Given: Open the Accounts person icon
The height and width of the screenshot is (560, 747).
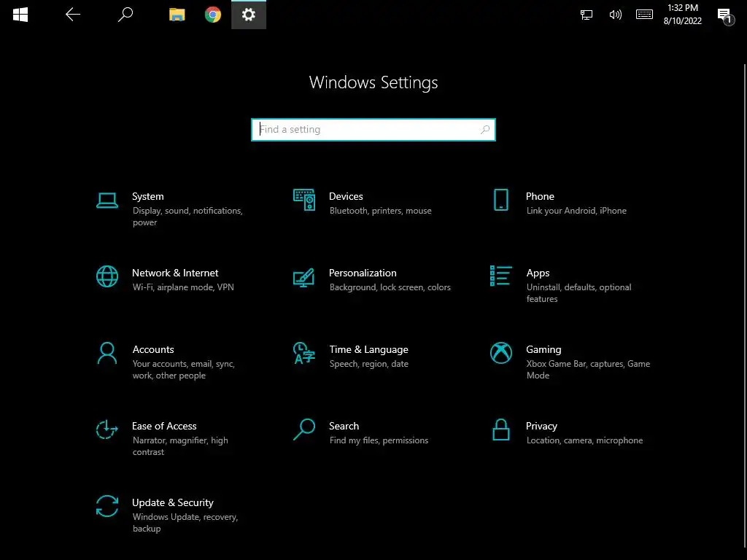Looking at the screenshot, I should coord(107,354).
